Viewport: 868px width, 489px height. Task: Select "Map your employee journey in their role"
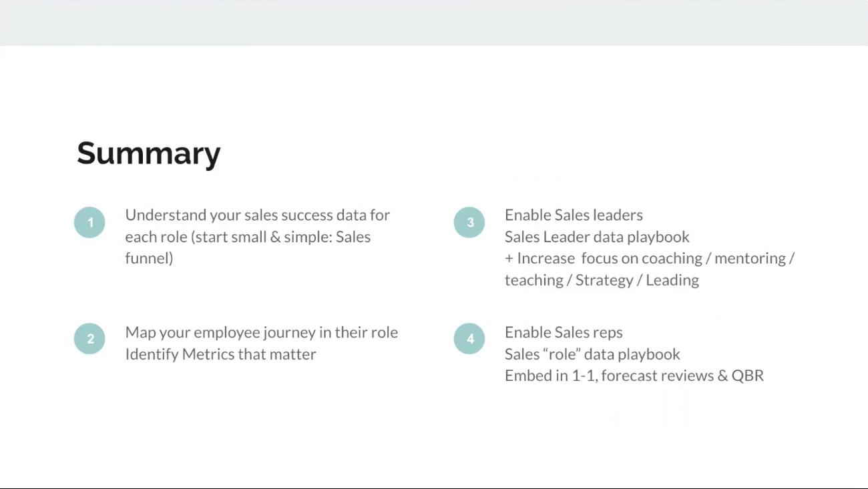[x=261, y=332]
